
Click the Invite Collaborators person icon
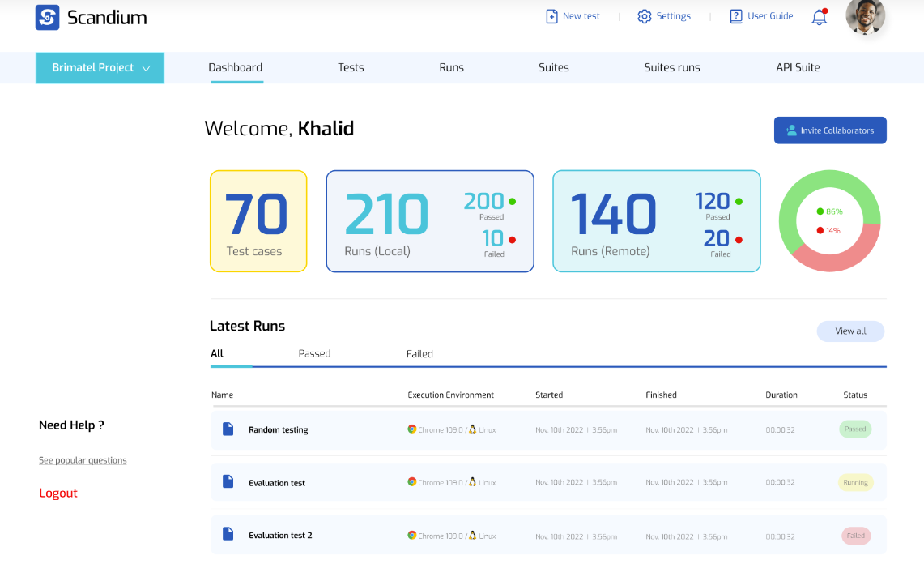click(x=790, y=130)
